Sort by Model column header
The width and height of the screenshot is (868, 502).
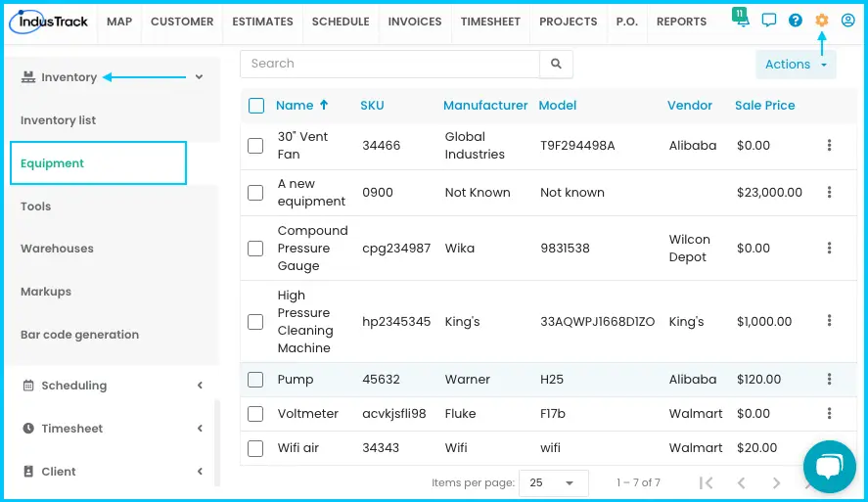[x=558, y=105]
